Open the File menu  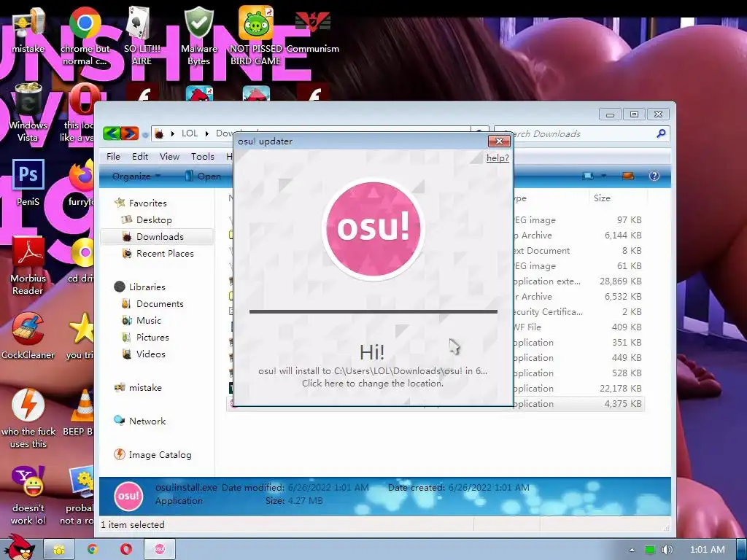113,157
